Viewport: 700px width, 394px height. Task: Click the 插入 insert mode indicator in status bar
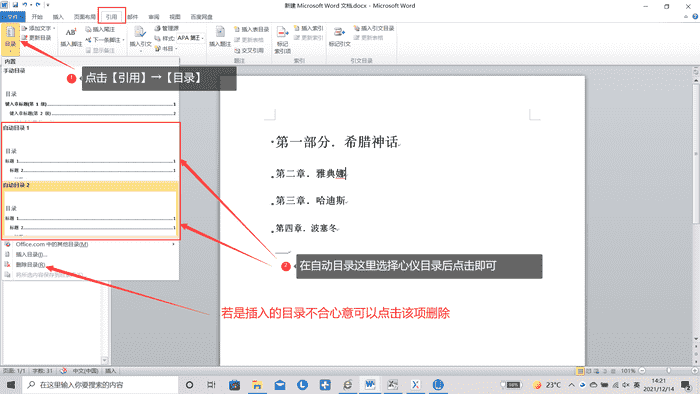[x=110, y=371]
